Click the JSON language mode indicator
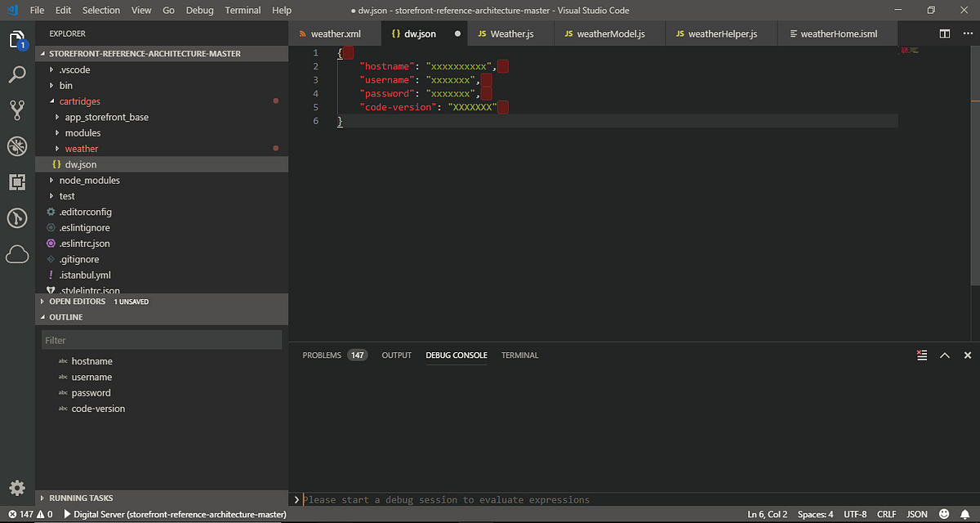 click(916, 514)
